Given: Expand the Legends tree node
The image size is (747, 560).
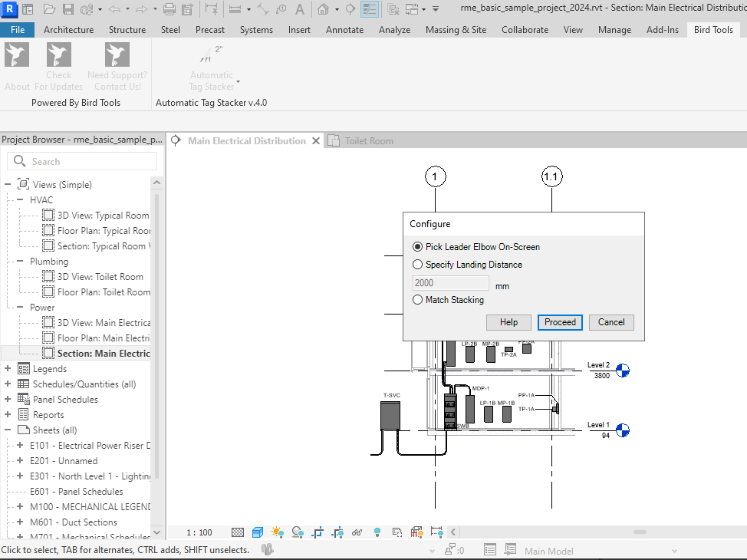Looking at the screenshot, I should (8, 369).
